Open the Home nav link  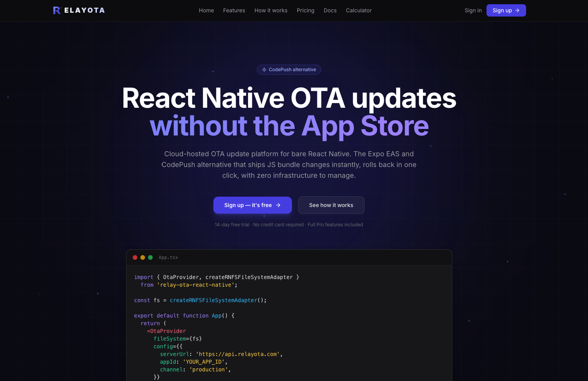click(x=206, y=10)
